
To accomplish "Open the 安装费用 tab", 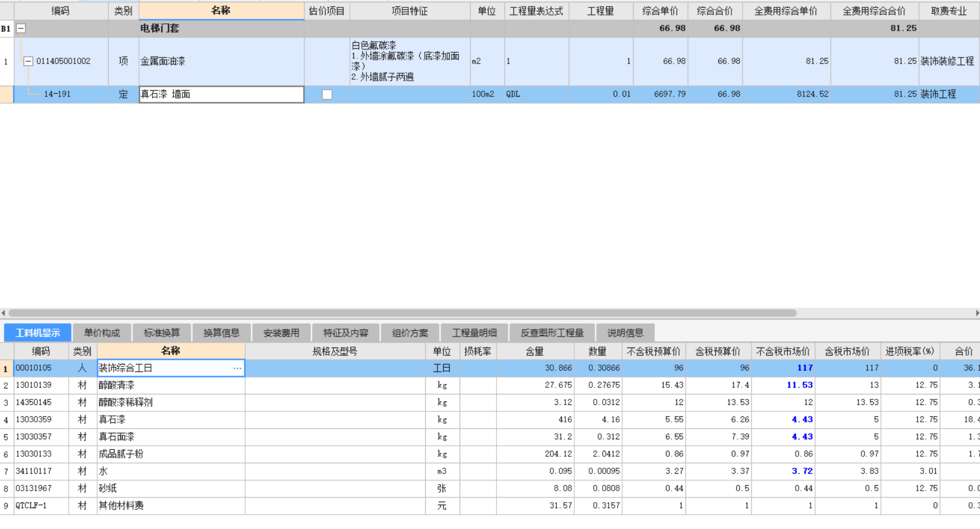I will [282, 333].
